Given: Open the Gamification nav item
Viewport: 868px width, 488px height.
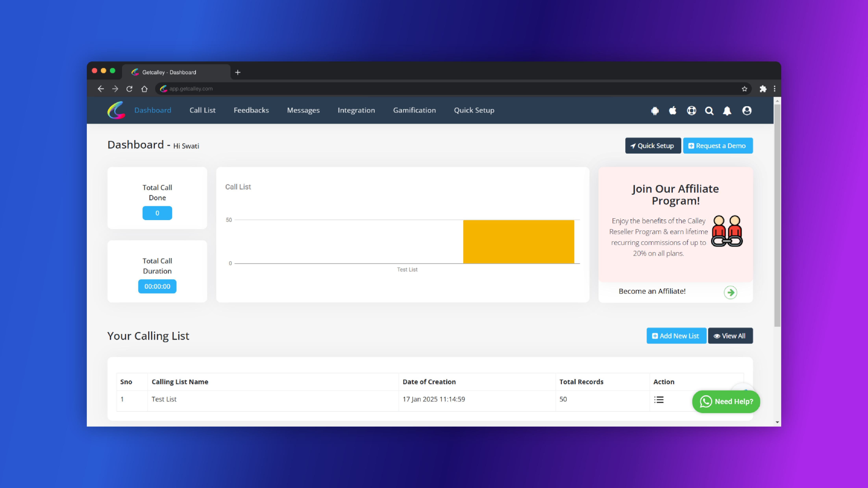Looking at the screenshot, I should tap(415, 110).
